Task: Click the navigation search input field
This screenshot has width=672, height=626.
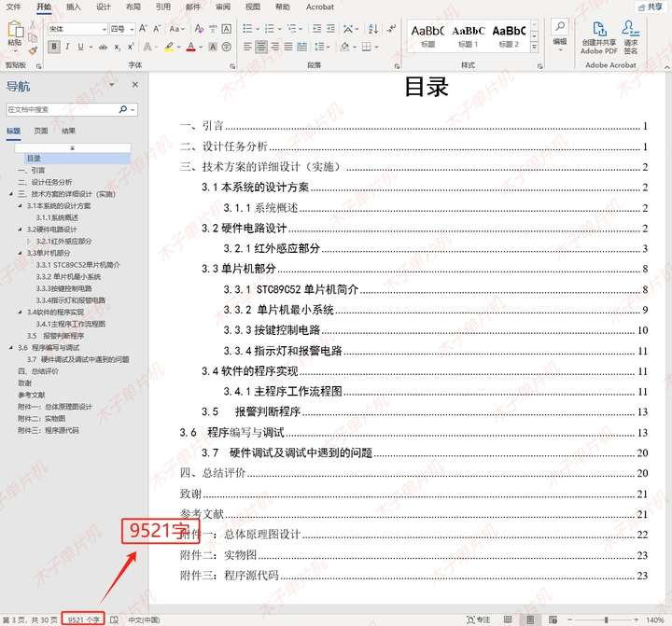Action: point(63,109)
